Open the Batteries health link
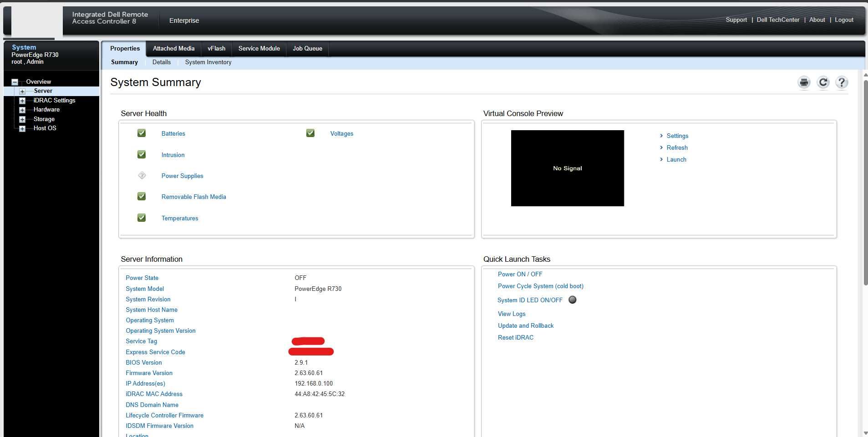 click(x=173, y=134)
